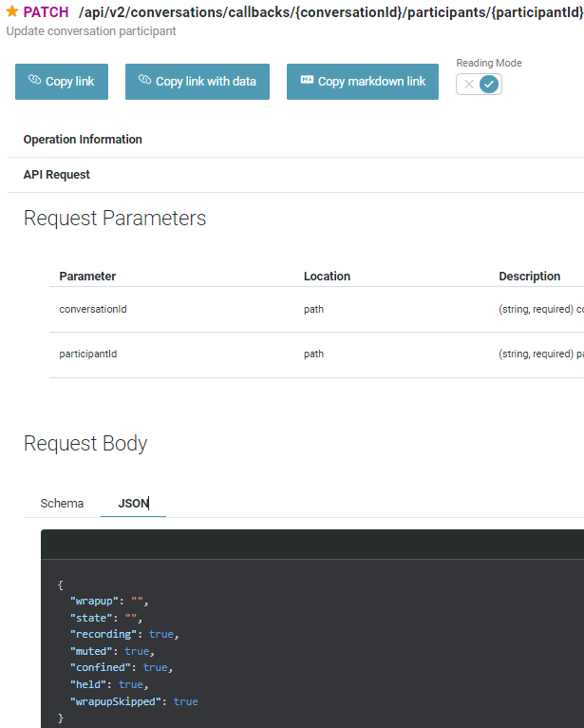Screen dimensions: 584x728
Task: Click the Request Parameters heading
Action: click(x=115, y=219)
